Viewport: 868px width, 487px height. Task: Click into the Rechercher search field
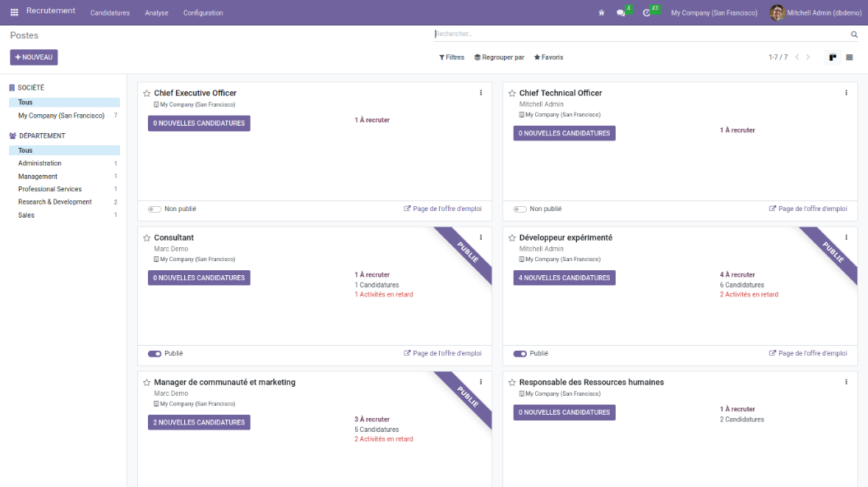click(641, 34)
